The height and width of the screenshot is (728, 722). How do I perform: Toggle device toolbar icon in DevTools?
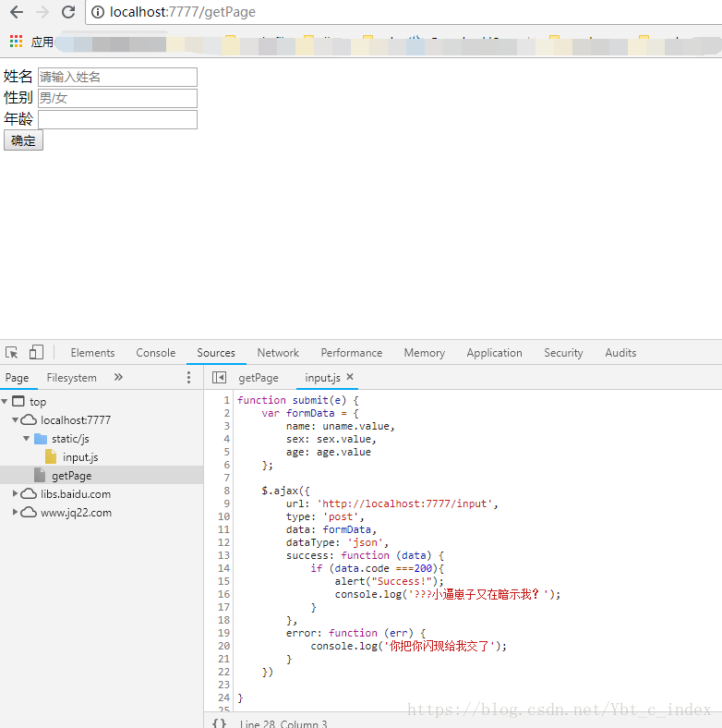(36, 352)
